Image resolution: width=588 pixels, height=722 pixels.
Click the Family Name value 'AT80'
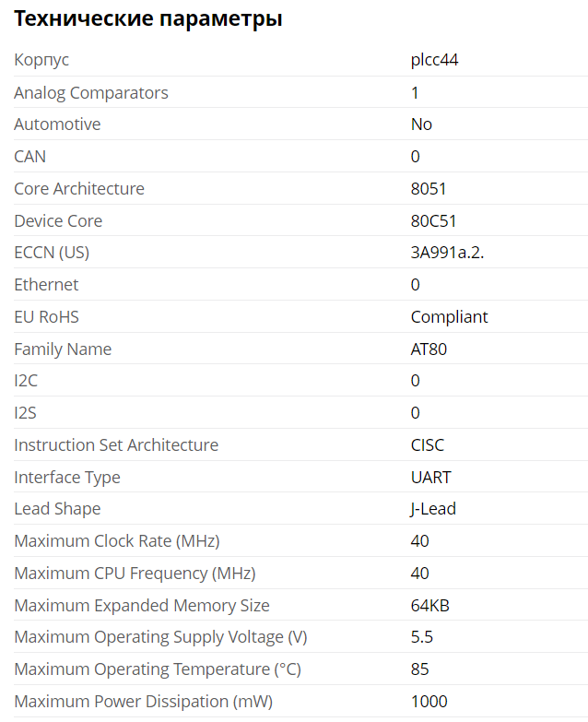coord(429,349)
